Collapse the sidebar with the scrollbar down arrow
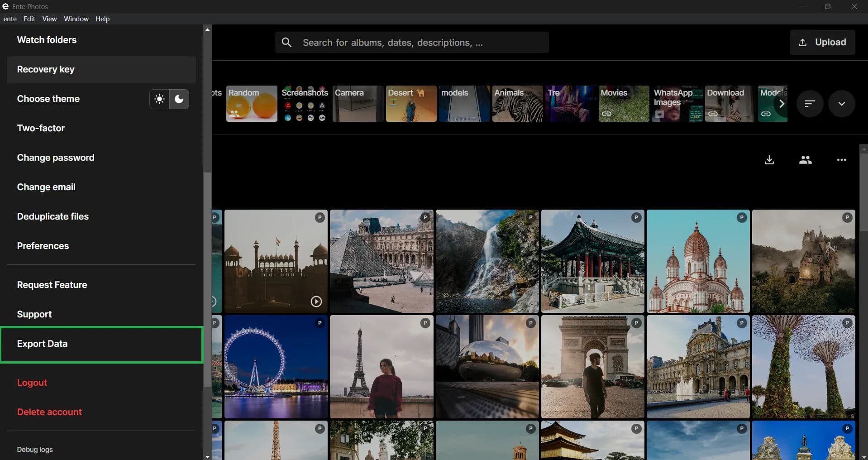Image resolution: width=868 pixels, height=460 pixels. coord(207,456)
